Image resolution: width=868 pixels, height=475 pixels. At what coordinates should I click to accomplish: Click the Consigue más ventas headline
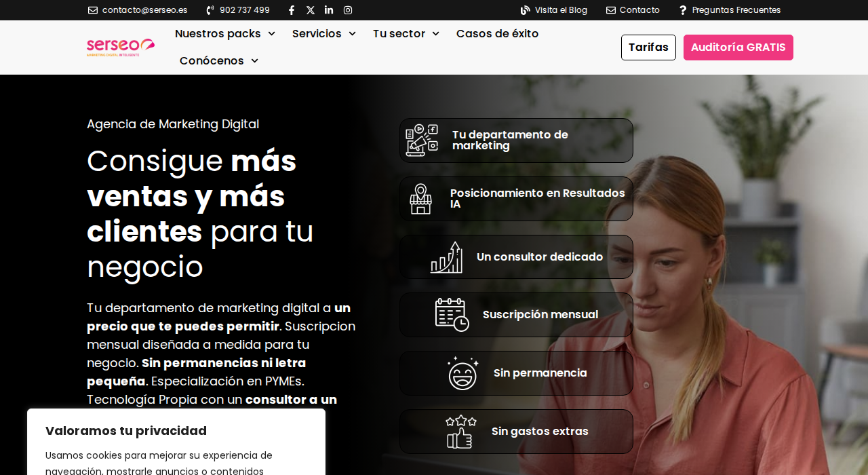(x=200, y=214)
